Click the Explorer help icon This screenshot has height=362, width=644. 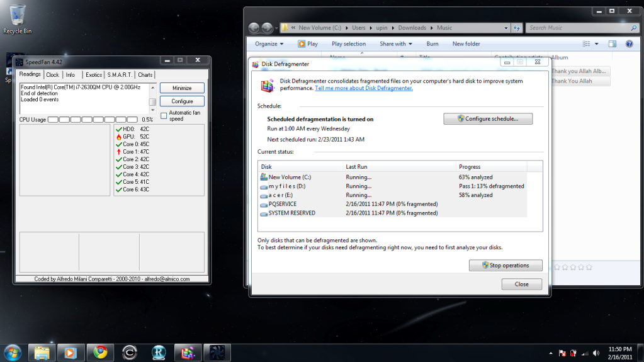(x=629, y=44)
